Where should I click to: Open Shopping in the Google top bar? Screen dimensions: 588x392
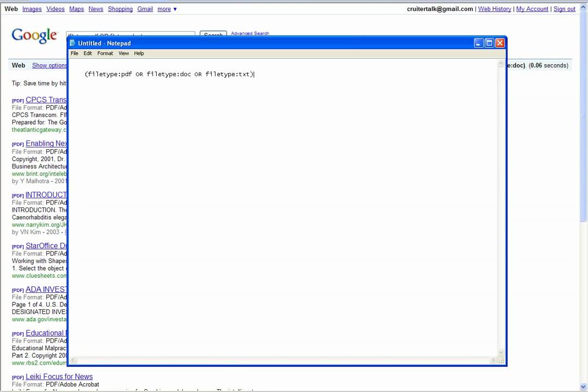click(x=120, y=9)
